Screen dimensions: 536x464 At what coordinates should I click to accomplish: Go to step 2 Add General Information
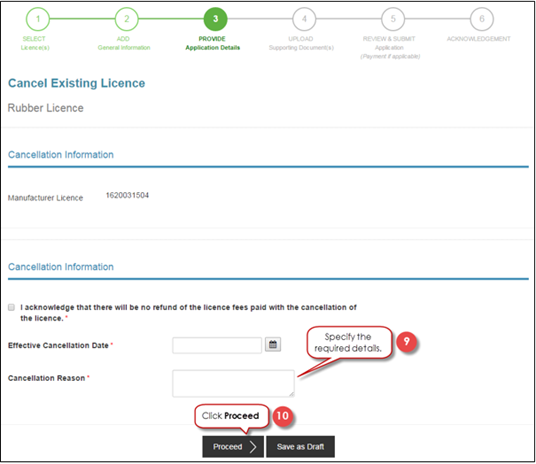click(126, 19)
